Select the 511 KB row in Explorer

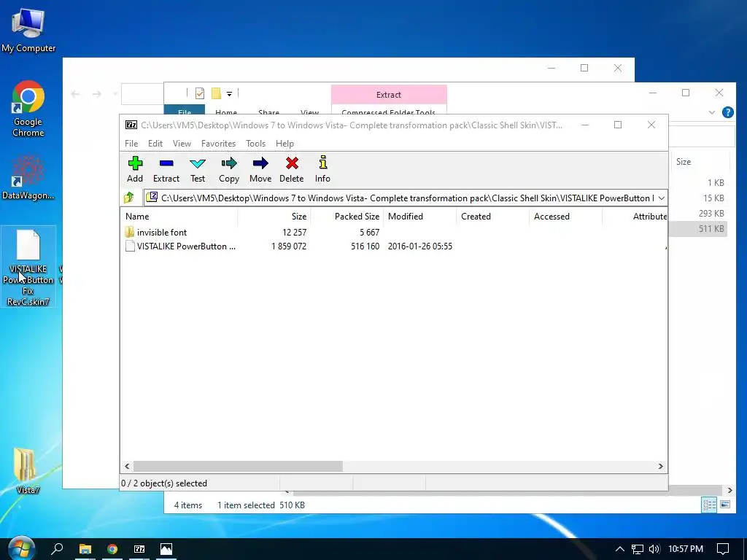(697, 228)
